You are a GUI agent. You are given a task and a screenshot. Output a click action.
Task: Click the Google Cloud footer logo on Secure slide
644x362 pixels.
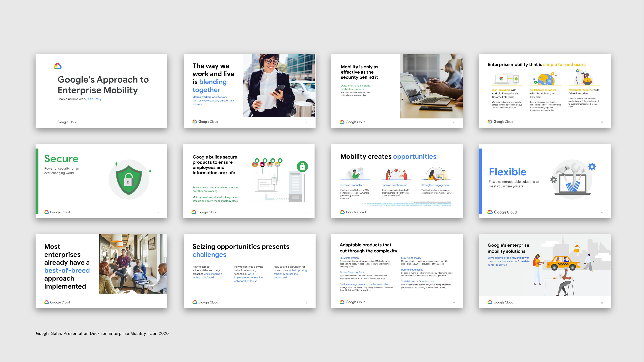(57, 212)
